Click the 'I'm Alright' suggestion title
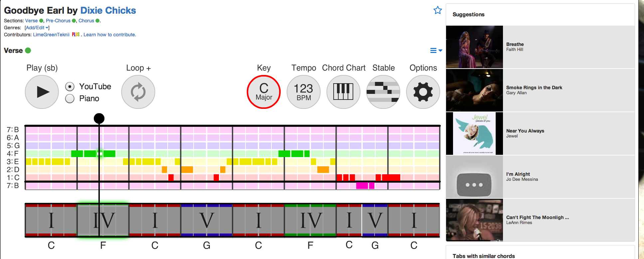 pos(518,174)
